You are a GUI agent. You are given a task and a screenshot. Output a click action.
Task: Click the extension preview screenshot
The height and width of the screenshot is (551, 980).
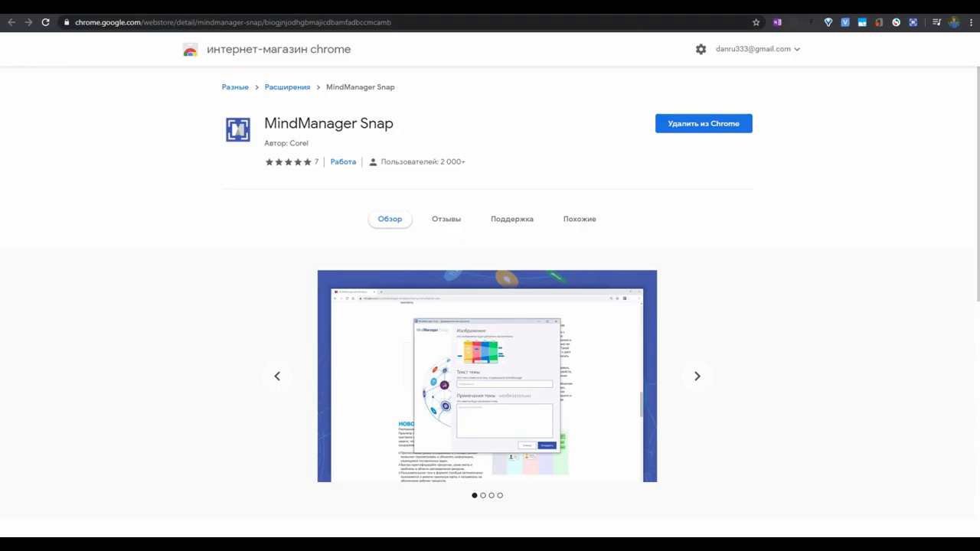pos(487,376)
